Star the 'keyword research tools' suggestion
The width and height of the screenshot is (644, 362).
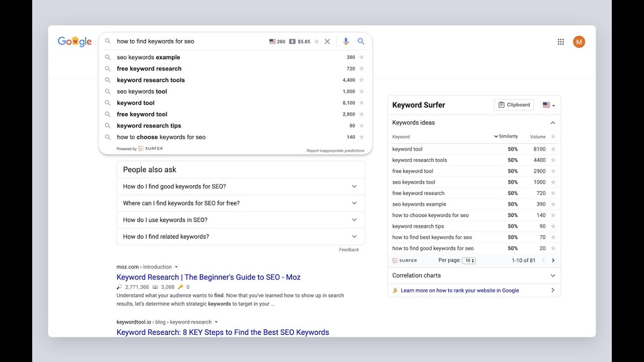click(361, 80)
